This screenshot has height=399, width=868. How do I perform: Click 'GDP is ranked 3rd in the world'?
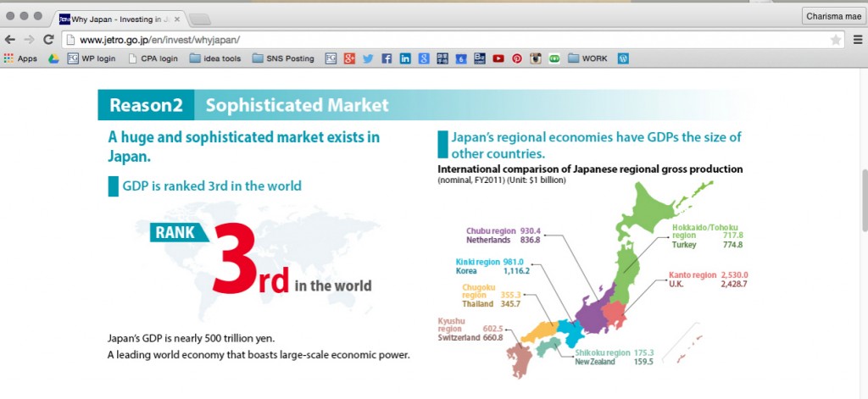[x=212, y=186]
